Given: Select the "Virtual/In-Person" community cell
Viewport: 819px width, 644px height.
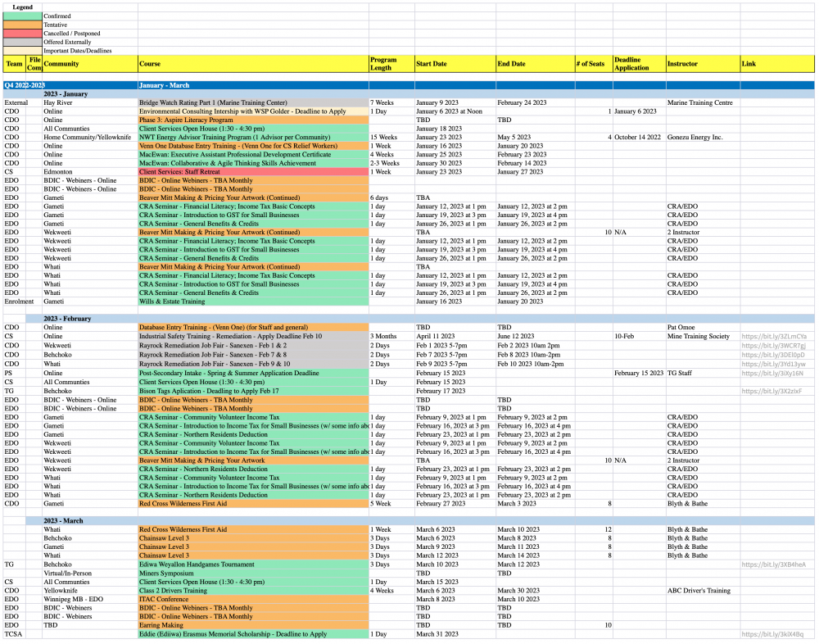Looking at the screenshot, I should coord(90,574).
